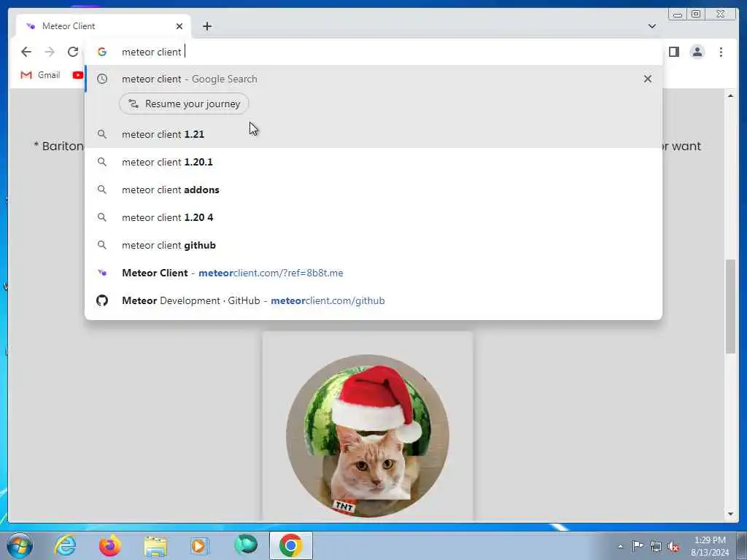Click the forward navigation arrow
Screen dimensions: 747x560
[x=50, y=52]
